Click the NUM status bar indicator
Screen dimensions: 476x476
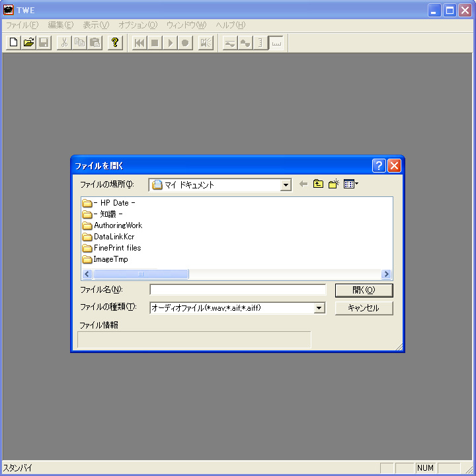pyautogui.click(x=425, y=468)
